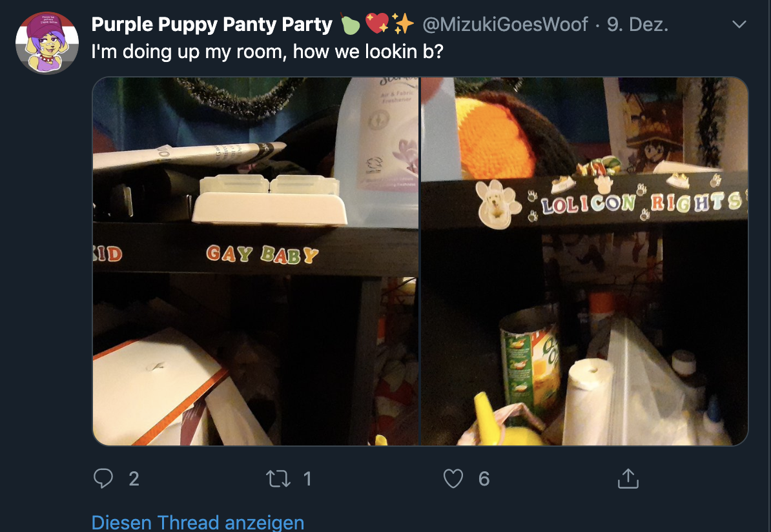Click the tweet text about doing up my room
This screenshot has width=771, height=532.
(x=267, y=51)
